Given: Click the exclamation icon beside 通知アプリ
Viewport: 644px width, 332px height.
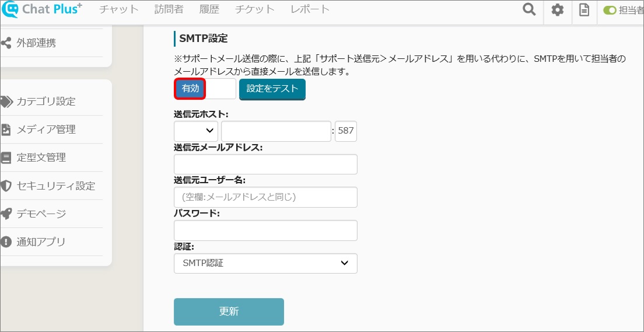Looking at the screenshot, I should 6,242.
